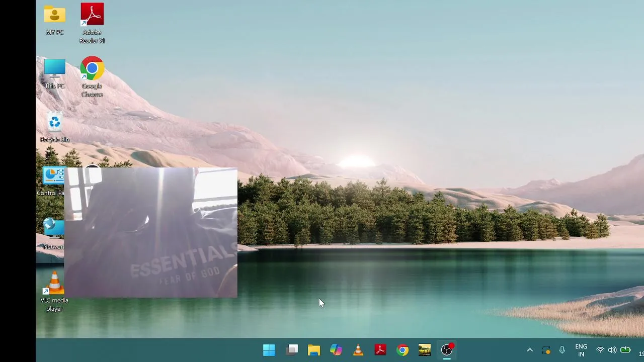Open the volume speaker control
The image size is (644, 362).
point(612,350)
